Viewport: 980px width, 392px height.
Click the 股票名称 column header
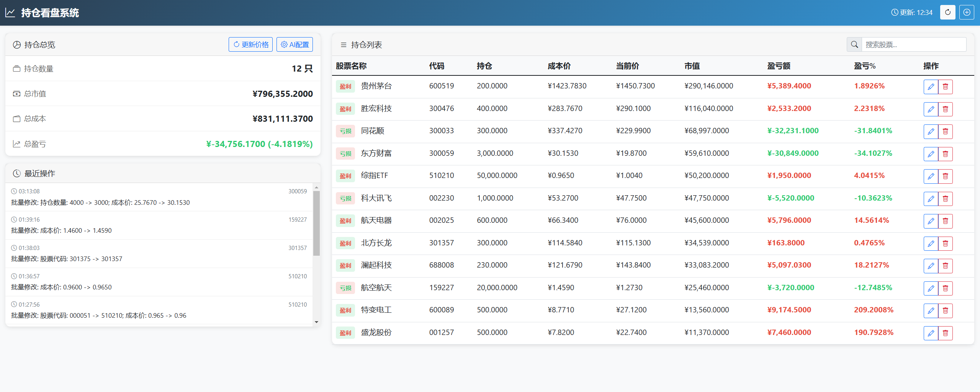[x=351, y=66]
